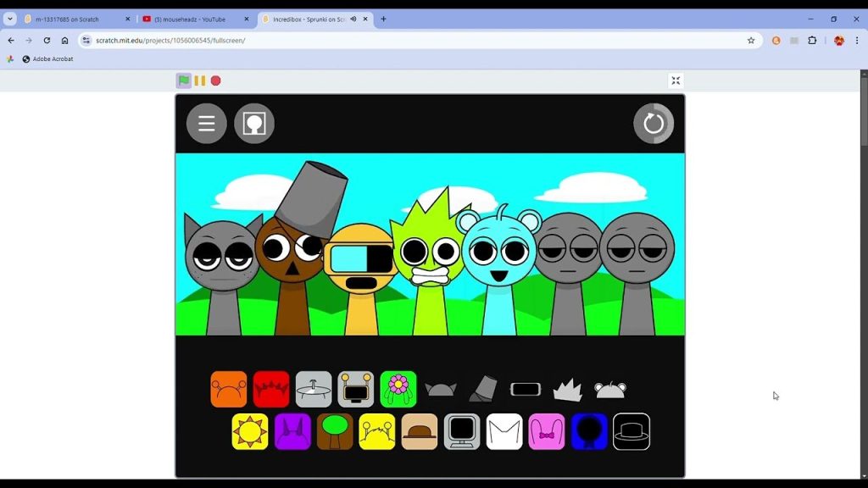Stop the project with the red stop button

[216, 80]
